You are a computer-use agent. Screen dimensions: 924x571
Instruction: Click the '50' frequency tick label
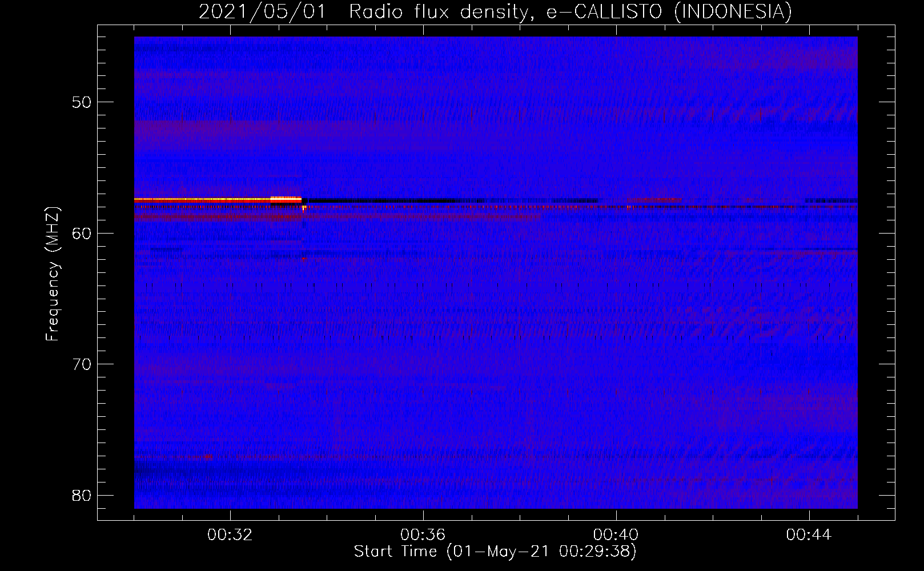[x=82, y=102]
